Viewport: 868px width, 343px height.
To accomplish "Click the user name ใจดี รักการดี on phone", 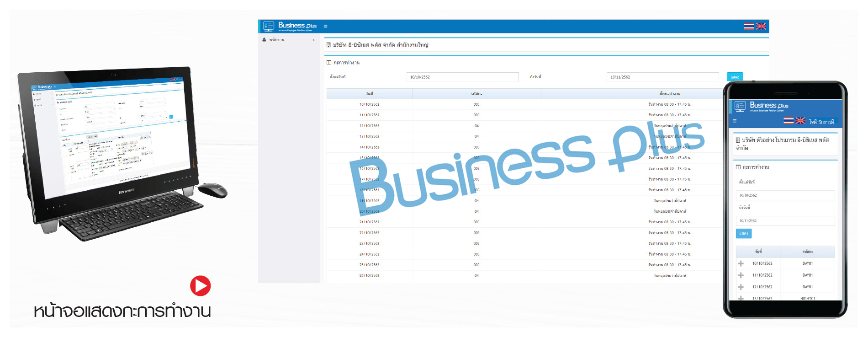I will point(821,122).
